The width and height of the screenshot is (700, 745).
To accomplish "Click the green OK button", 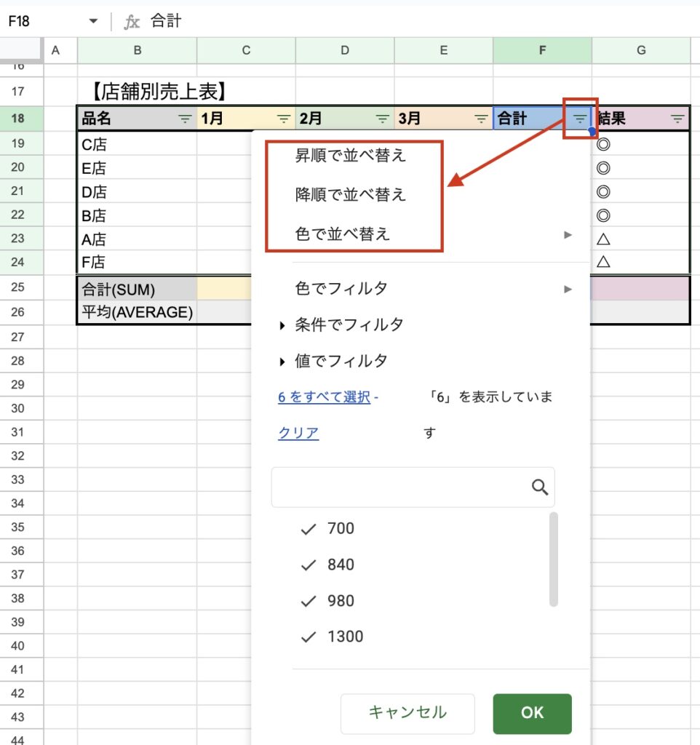I will [x=532, y=713].
